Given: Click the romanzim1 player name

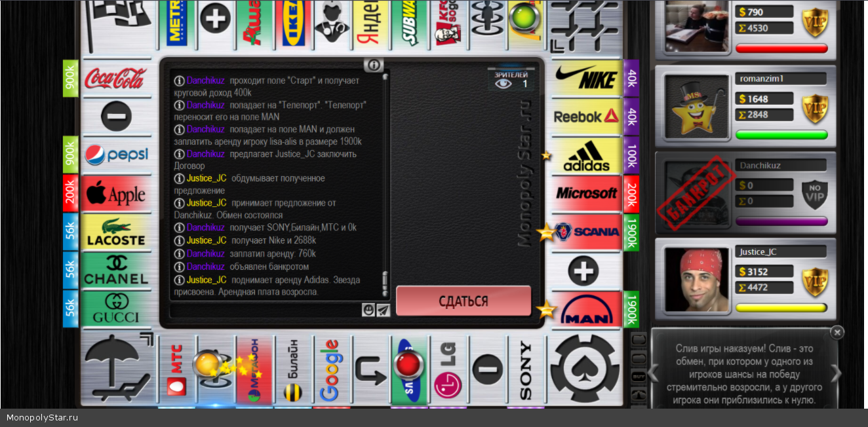Looking at the screenshot, I should (x=762, y=79).
